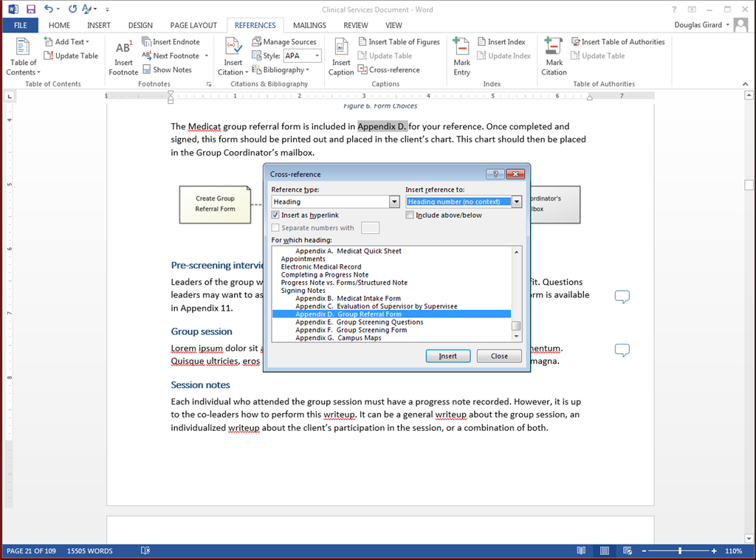This screenshot has width=756, height=560.
Task: Uncheck Insert as hyperlink checkbox
Action: point(275,215)
